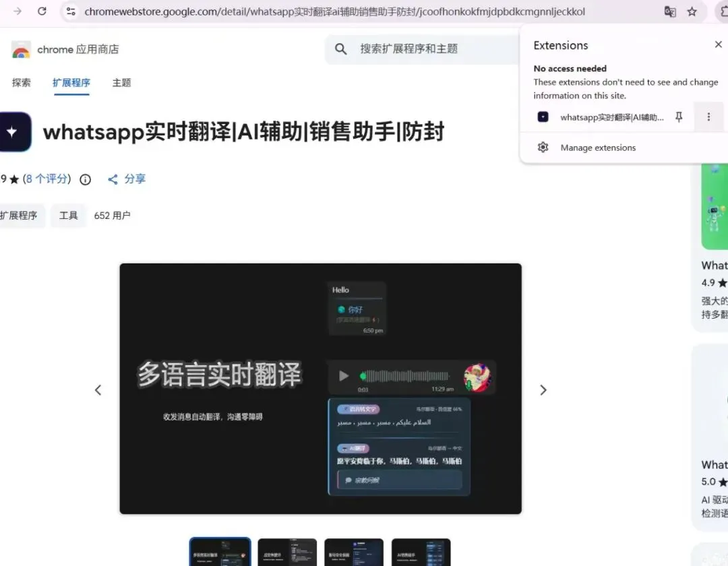This screenshot has height=566, width=728.
Task: Go to next screenshot with right arrow
Action: click(543, 390)
